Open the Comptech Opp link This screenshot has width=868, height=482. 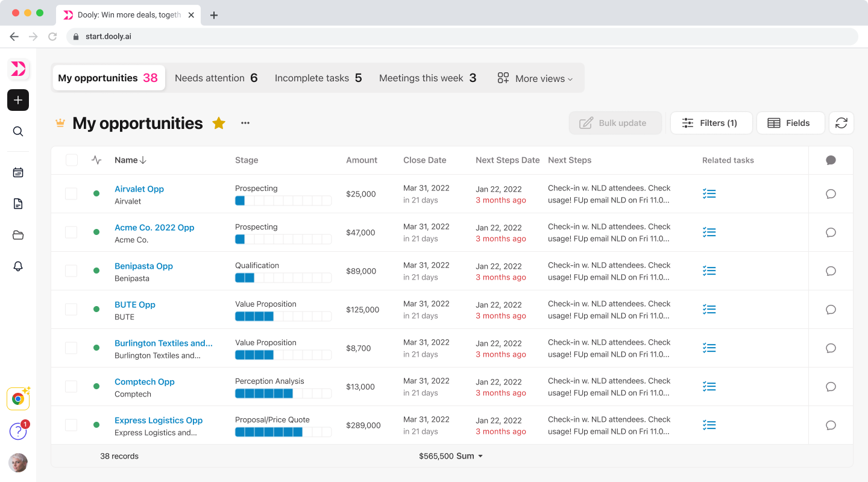pyautogui.click(x=145, y=382)
